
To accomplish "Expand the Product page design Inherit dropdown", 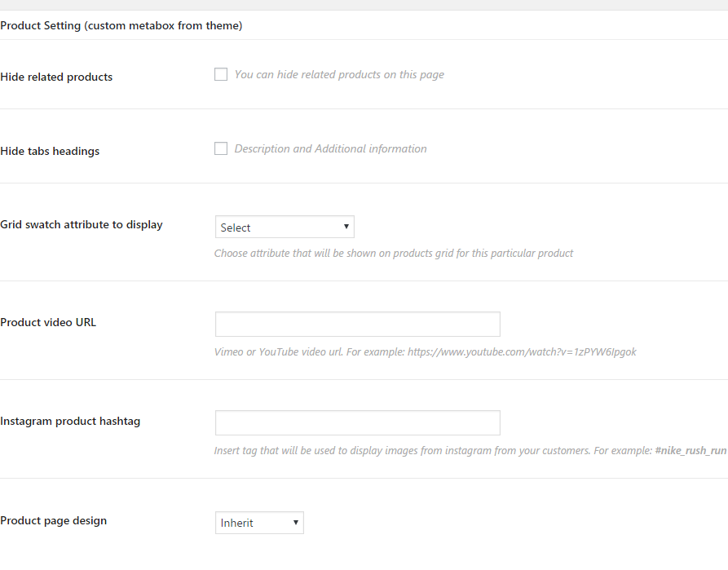I will [259, 523].
